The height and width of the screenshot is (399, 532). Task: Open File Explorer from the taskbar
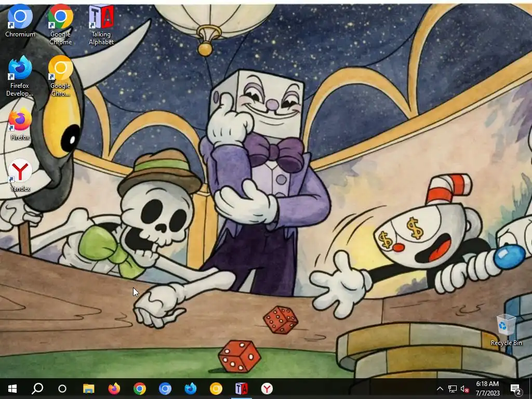coord(88,389)
